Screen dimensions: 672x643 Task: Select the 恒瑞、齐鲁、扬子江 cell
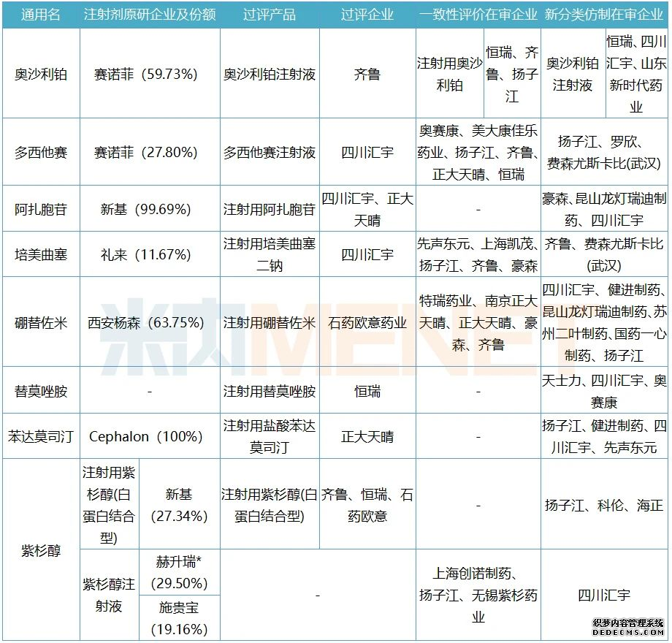512,74
